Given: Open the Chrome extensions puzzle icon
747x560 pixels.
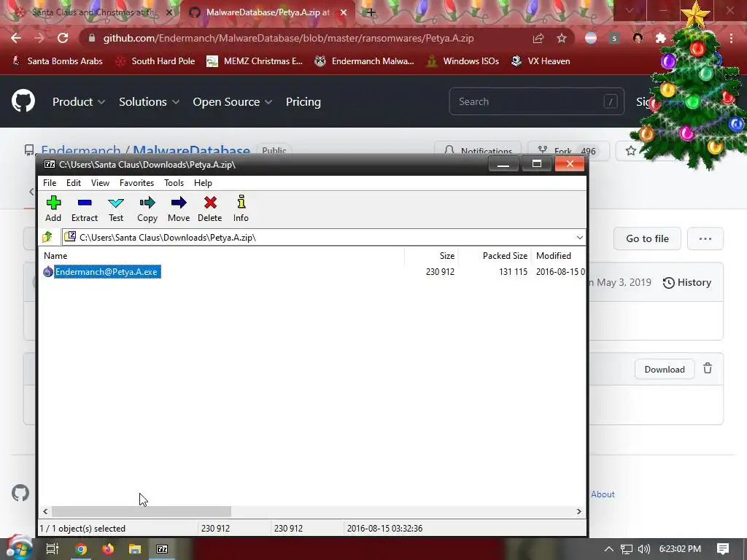Looking at the screenshot, I should pos(661,38).
